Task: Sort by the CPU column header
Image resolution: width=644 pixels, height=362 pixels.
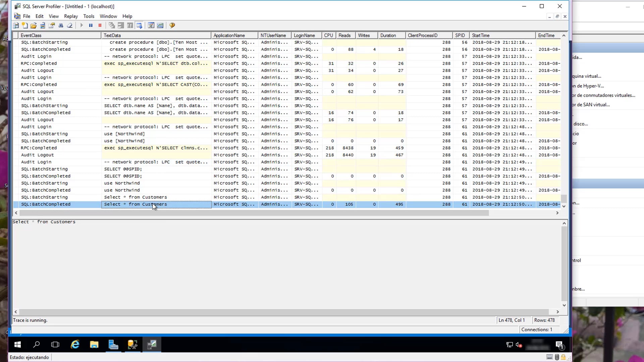Action: point(328,35)
